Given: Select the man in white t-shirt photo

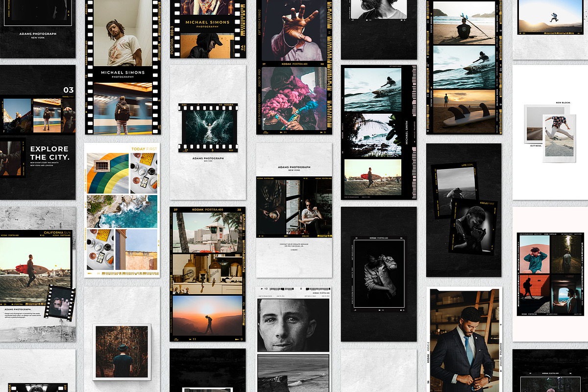Looking at the screenshot, I should coord(123,33).
